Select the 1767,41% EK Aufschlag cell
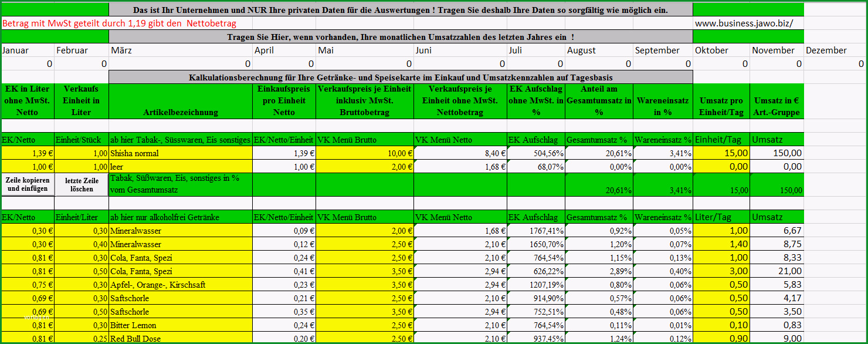The image size is (868, 344). pos(536,231)
